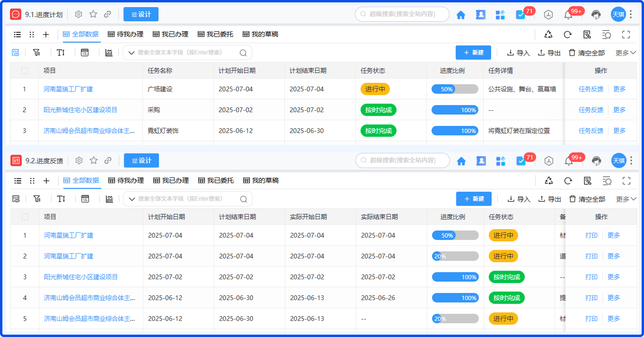The image size is (644, 337).
Task: Open the search scope chevron in 9.2 search bar
Action: click(x=132, y=199)
